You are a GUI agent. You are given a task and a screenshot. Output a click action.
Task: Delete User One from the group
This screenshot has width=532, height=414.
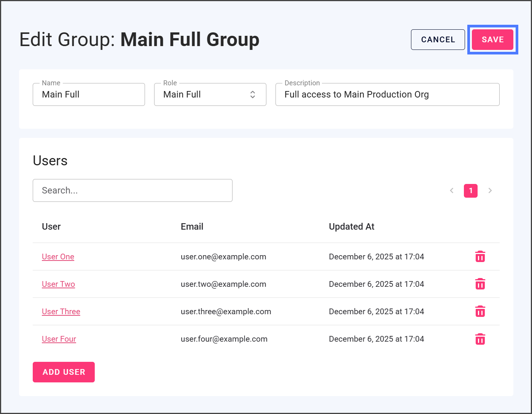click(x=480, y=257)
